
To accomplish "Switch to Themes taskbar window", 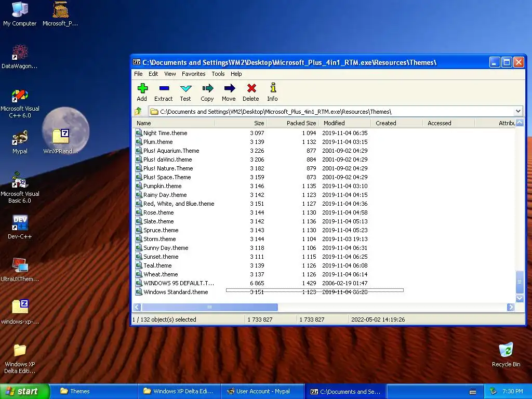I will pos(94,391).
